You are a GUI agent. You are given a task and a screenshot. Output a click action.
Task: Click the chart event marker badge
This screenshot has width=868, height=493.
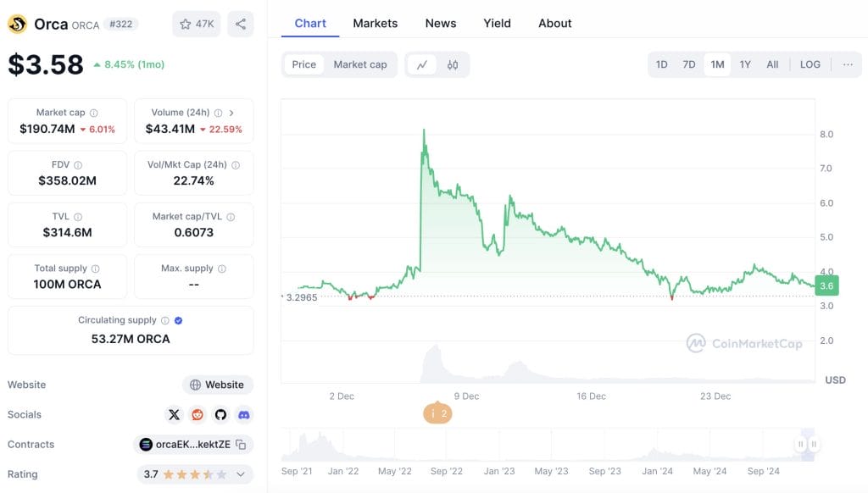point(438,413)
